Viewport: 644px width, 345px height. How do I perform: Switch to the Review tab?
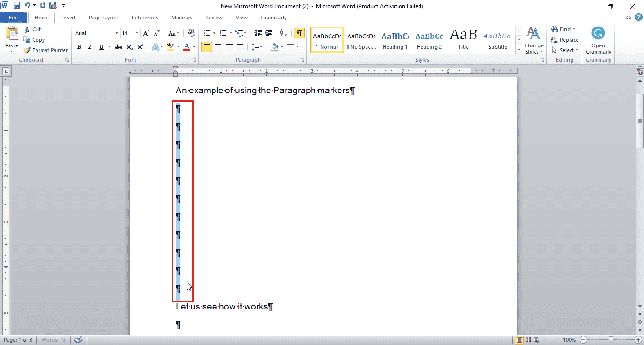(214, 18)
